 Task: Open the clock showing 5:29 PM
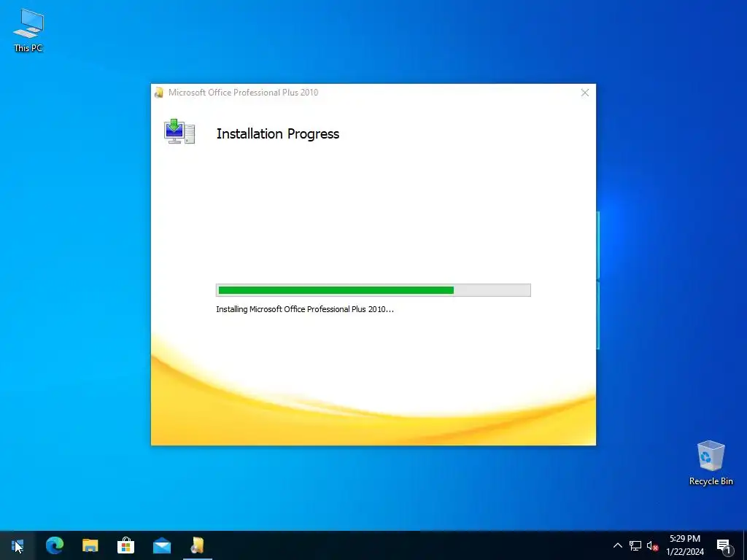tap(684, 539)
